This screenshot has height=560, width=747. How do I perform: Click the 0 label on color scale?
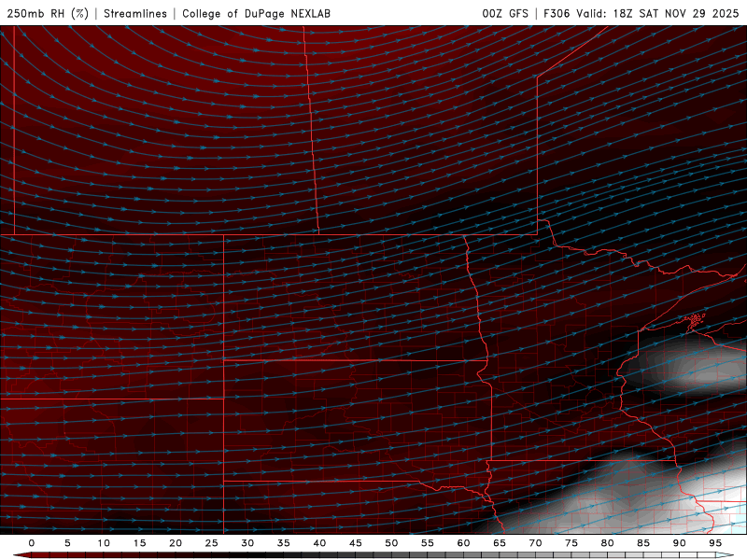pyautogui.click(x=32, y=543)
